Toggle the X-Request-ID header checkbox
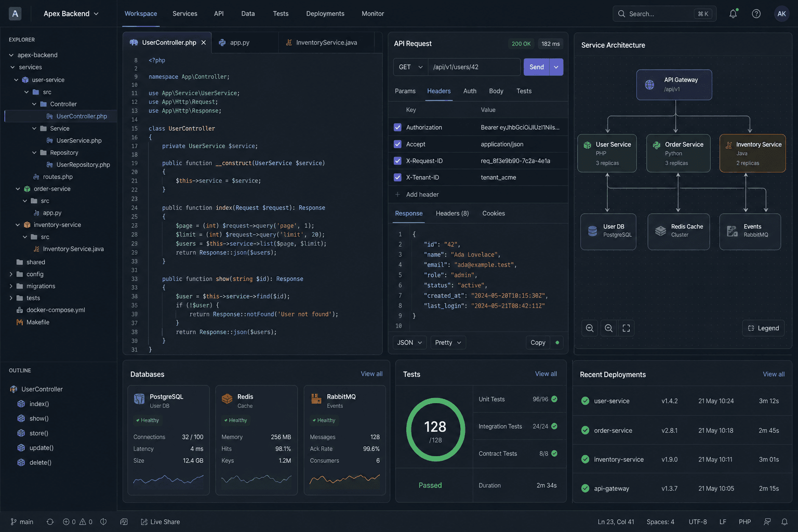798x532 pixels. tap(397, 161)
